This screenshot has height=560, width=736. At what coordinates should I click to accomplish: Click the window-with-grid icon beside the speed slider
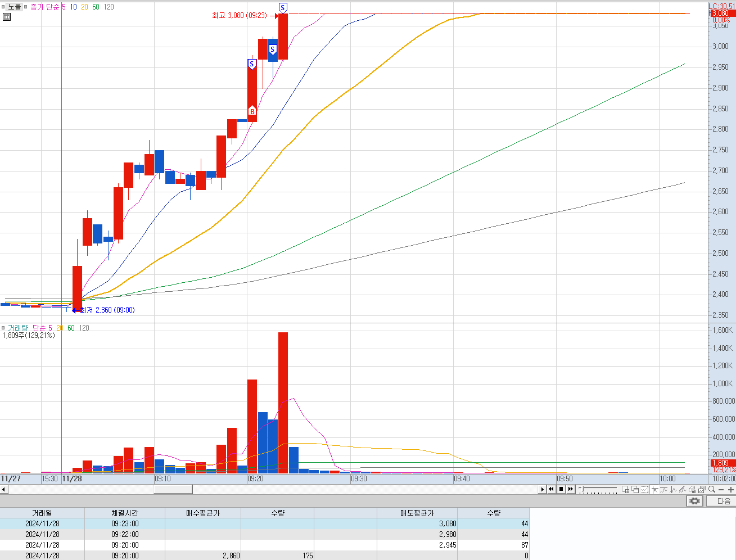tap(626, 490)
